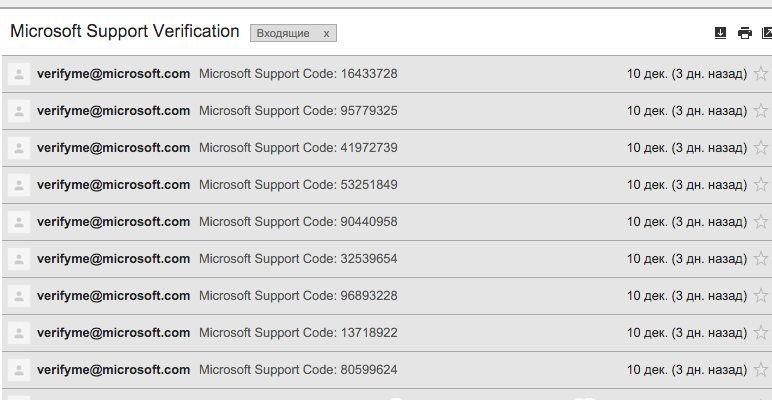Star the message with code 16433728
Image resolution: width=772 pixels, height=400 pixels.
point(760,74)
